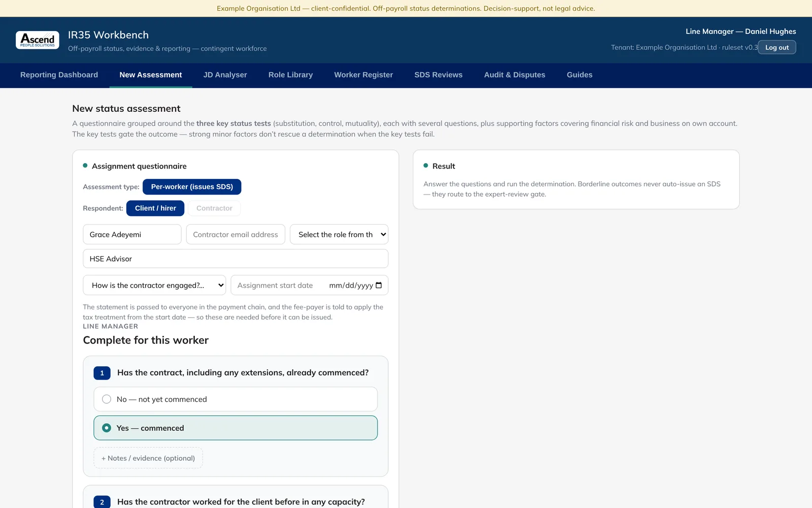Screen dimensions: 812x508
Task: Toggle Per-worker (issues SDS) assessment type
Action: click(192, 187)
